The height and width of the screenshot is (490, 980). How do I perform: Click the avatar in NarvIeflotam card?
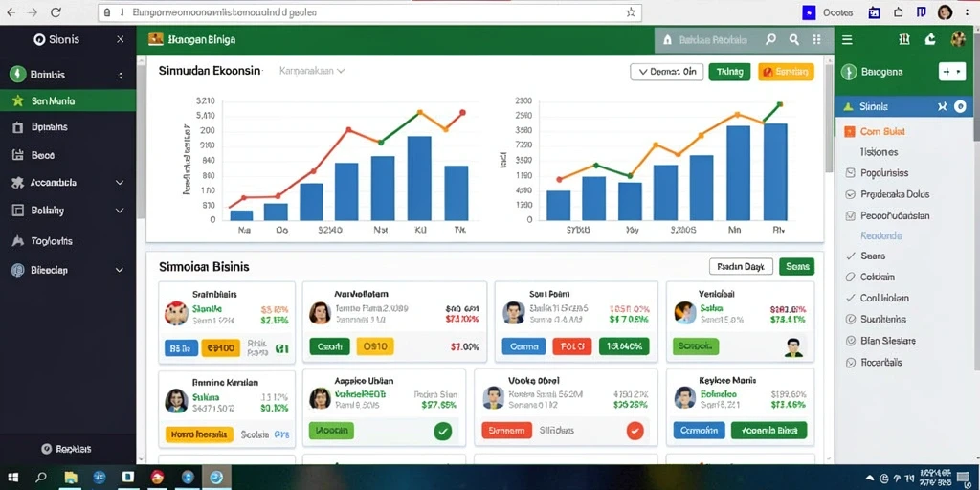click(x=320, y=313)
